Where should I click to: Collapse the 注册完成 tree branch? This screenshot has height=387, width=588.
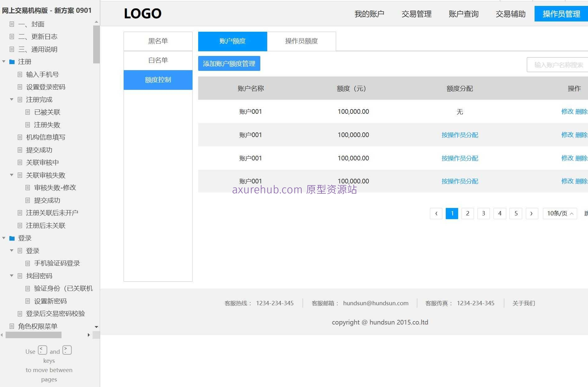tap(11, 99)
